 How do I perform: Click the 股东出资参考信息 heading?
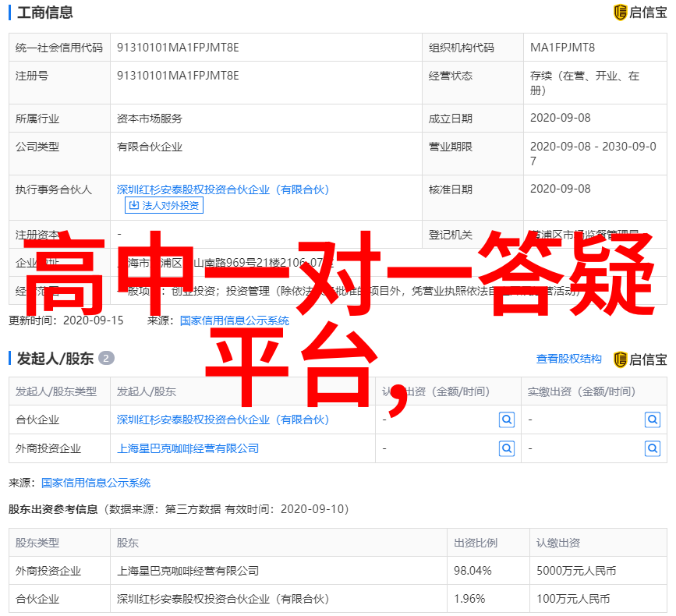tap(53, 509)
